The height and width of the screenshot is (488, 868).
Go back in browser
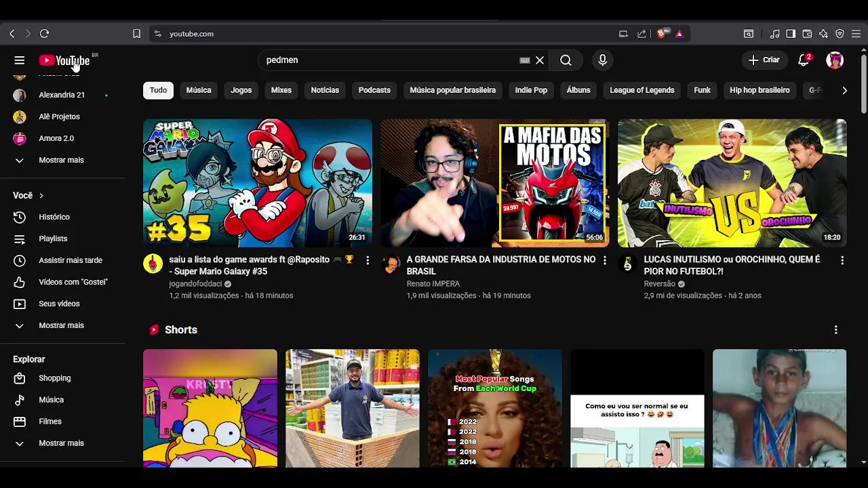pos(12,33)
